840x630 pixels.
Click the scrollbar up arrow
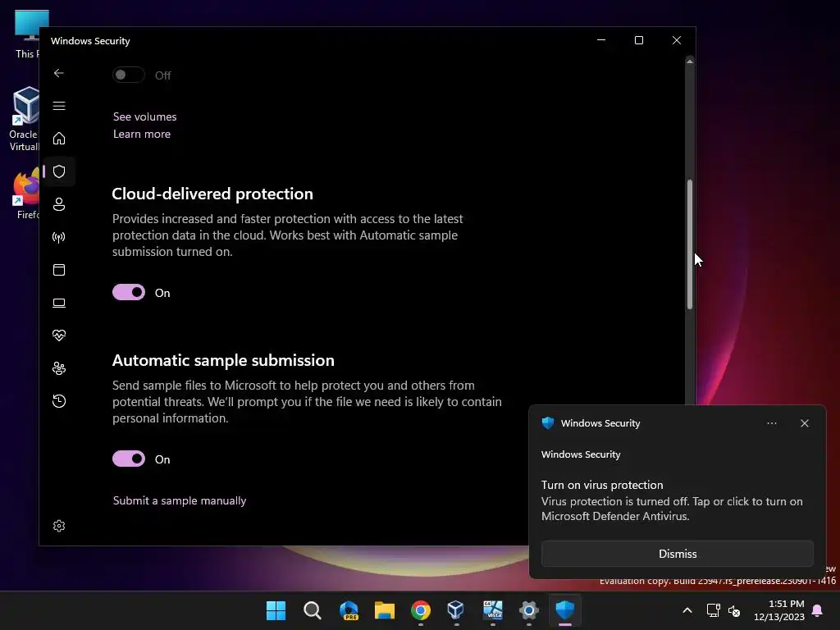click(x=690, y=62)
